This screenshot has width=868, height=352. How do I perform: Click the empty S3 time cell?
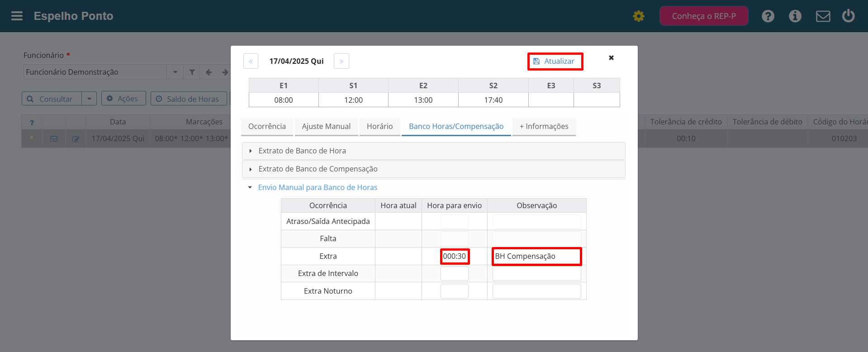[x=597, y=100]
